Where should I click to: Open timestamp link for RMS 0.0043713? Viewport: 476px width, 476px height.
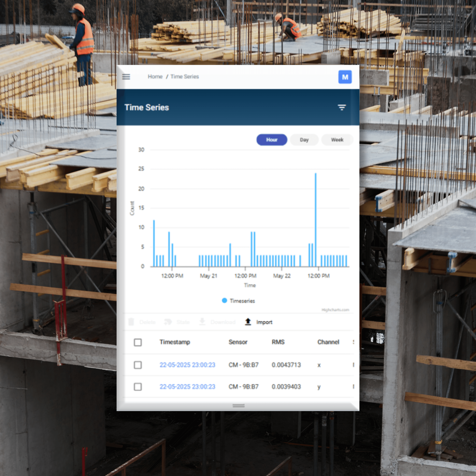coord(187,365)
